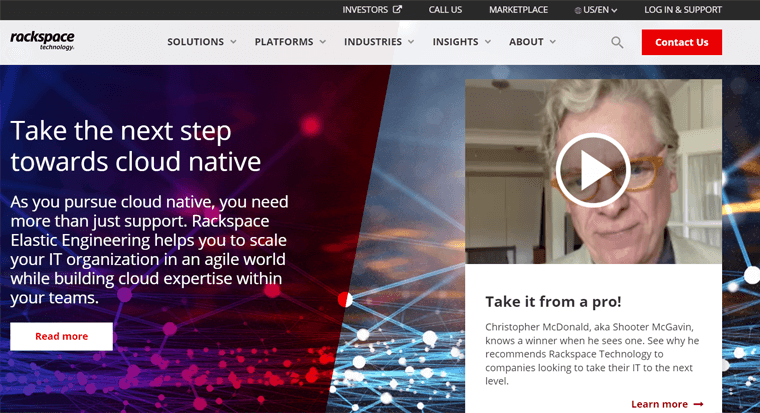Viewport: 760px width, 413px height.
Task: Click the Rackspace Technology logo
Action: coord(42,41)
